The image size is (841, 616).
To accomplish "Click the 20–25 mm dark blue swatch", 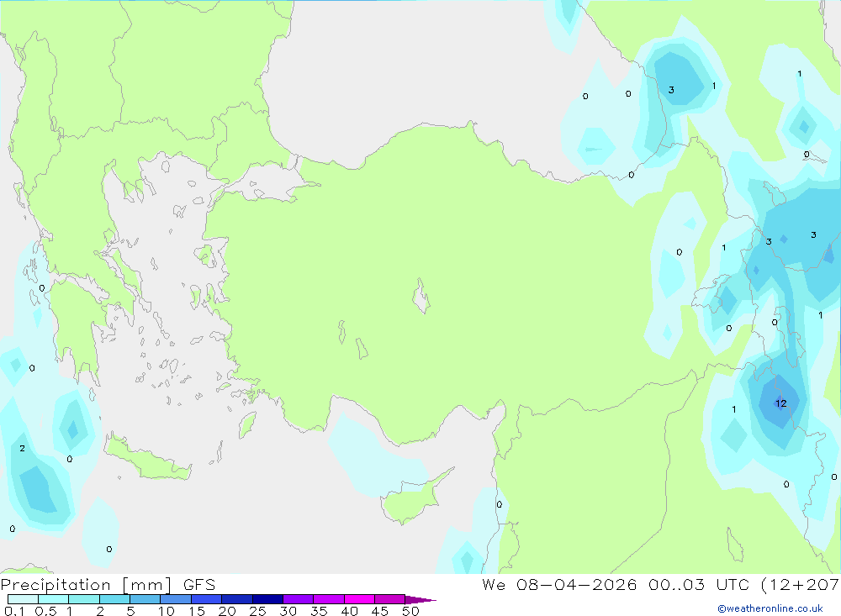I will tap(236, 599).
